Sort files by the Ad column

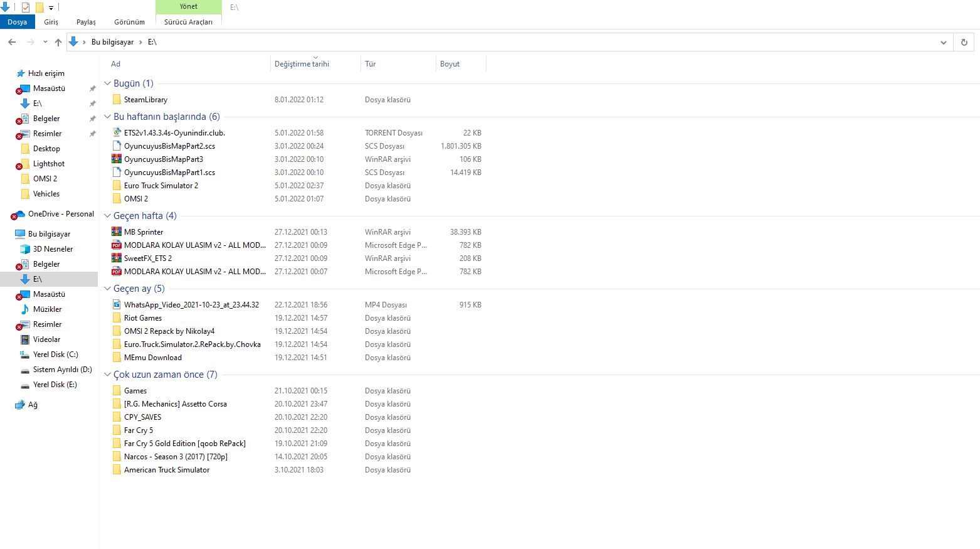click(x=116, y=64)
